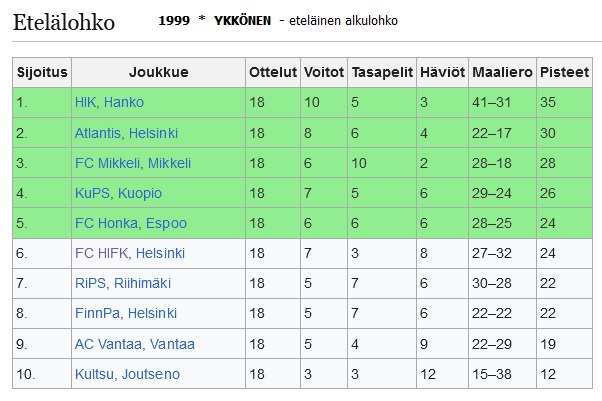Select the Maaliero column header
The image size is (602, 401).
pyautogui.click(x=502, y=72)
